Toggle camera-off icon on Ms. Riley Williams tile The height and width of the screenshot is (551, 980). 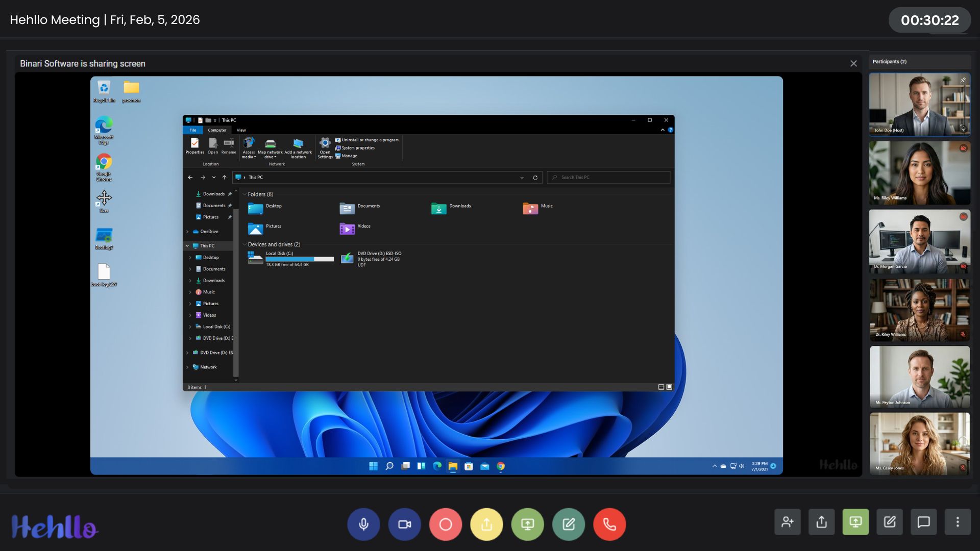click(963, 148)
